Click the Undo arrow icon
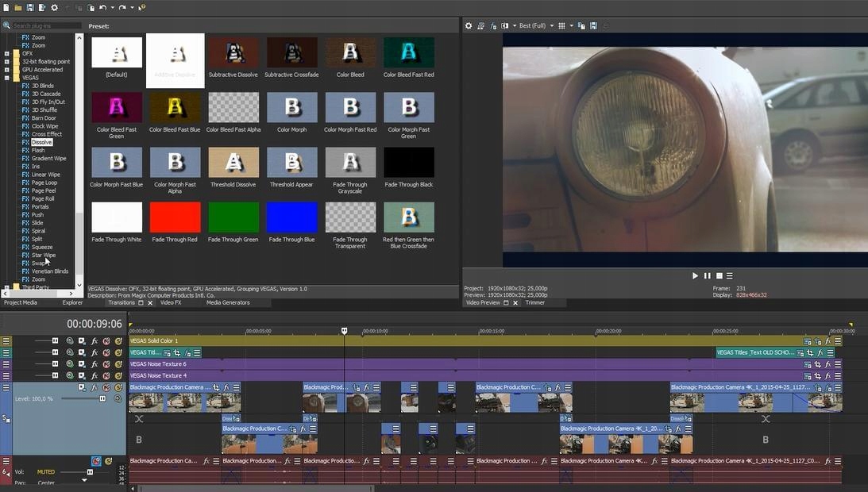Image resolution: width=868 pixels, height=492 pixels. (102, 7)
